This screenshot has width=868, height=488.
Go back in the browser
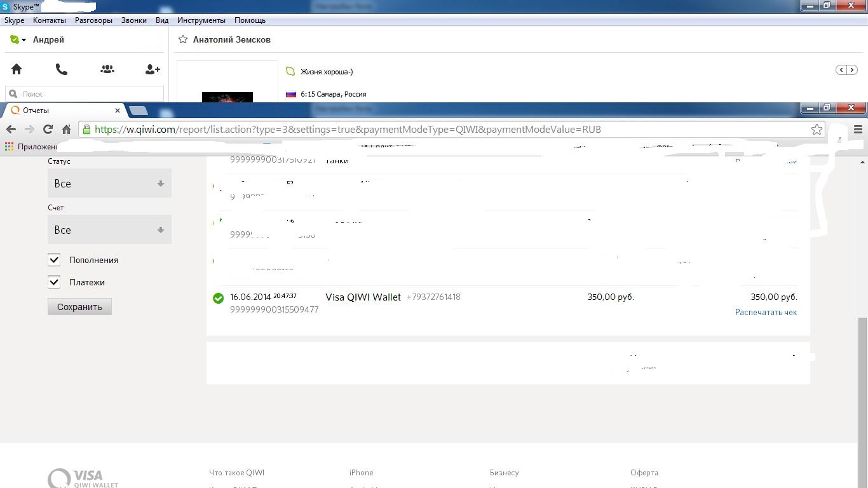(x=11, y=129)
